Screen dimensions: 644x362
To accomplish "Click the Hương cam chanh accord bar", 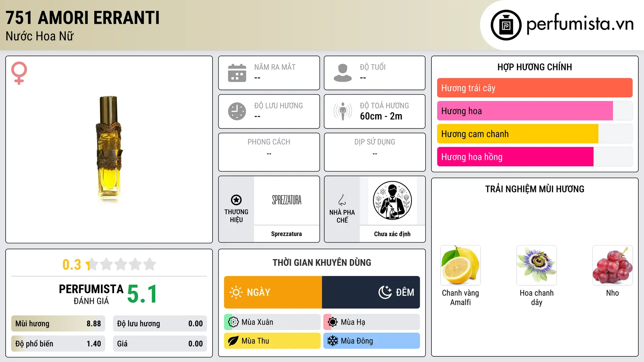I will (x=535, y=134).
